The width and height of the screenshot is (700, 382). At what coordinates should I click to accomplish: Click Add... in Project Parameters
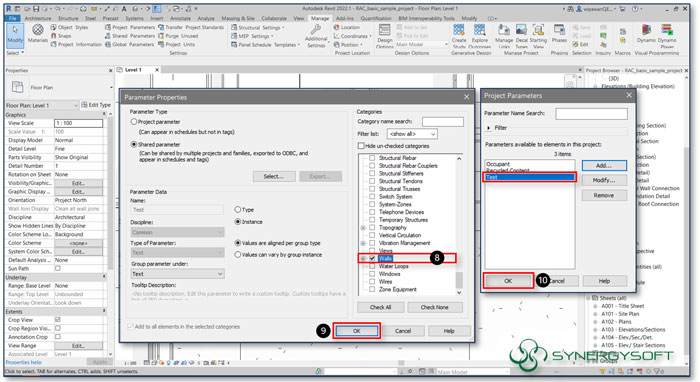point(604,166)
